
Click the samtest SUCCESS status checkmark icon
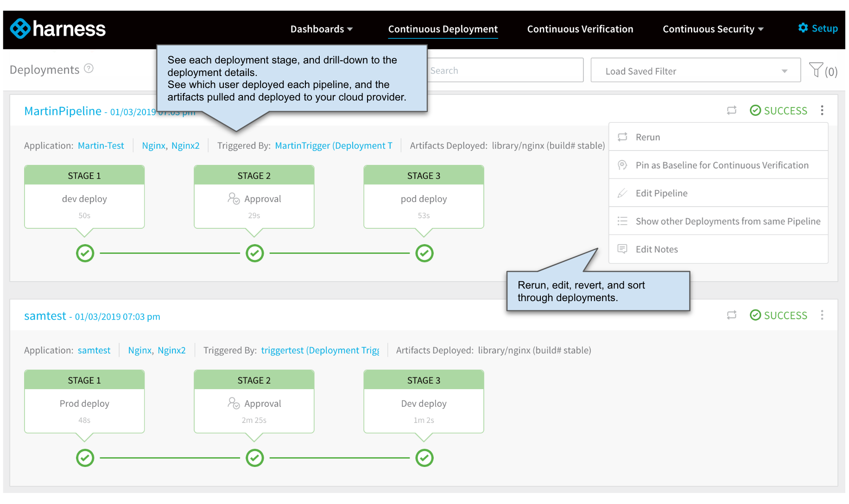tap(755, 315)
